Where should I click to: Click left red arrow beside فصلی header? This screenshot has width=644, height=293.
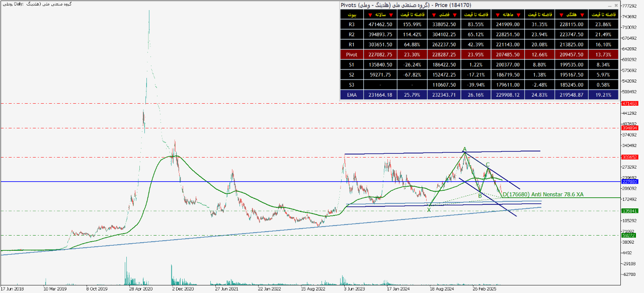(x=433, y=15)
